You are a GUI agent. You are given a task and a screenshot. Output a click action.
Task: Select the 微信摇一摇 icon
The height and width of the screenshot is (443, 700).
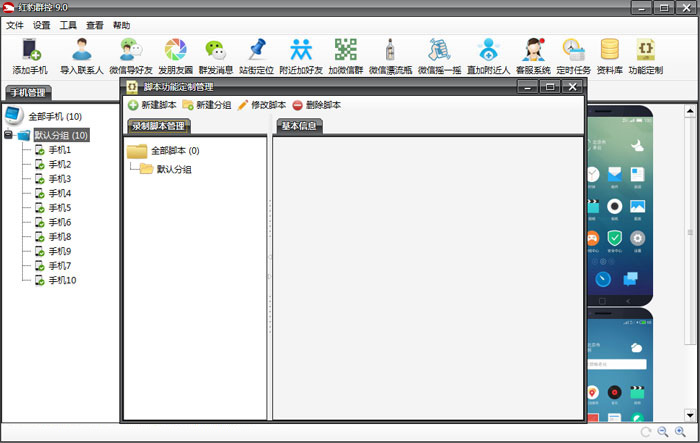click(439, 56)
